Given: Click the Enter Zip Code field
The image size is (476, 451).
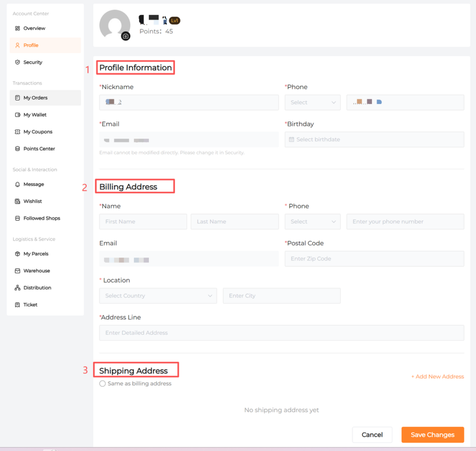Looking at the screenshot, I should (x=374, y=259).
